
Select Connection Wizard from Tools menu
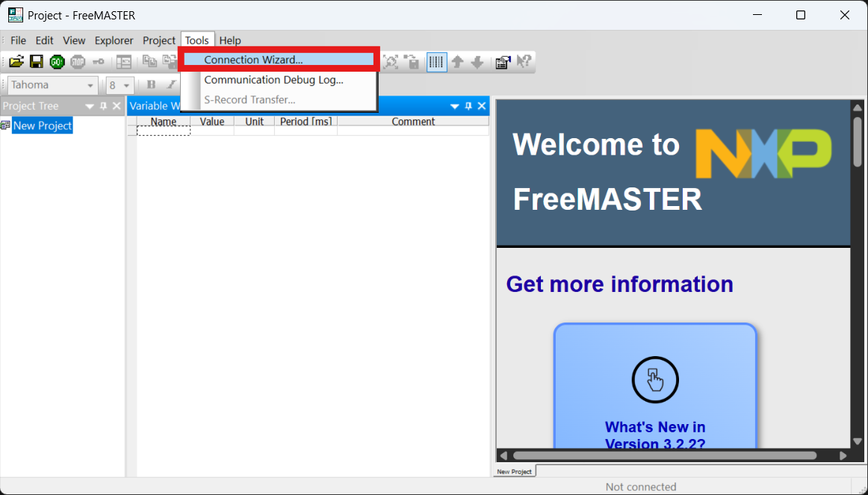[253, 60]
